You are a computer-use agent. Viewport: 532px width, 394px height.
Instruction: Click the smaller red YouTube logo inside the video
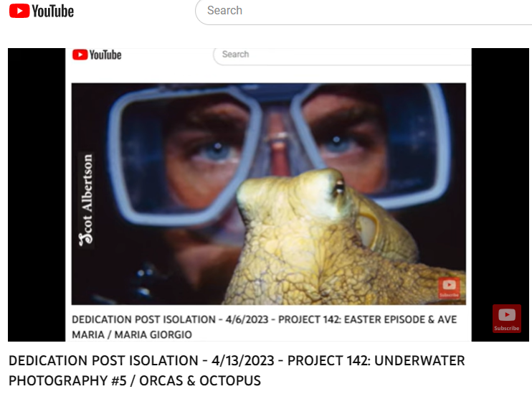tap(80, 55)
